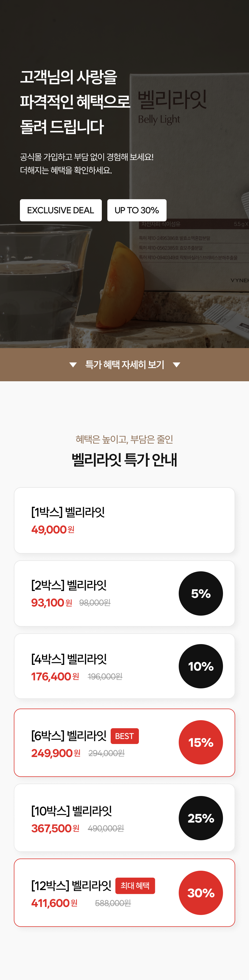Click the red 30% discount badge

[201, 893]
